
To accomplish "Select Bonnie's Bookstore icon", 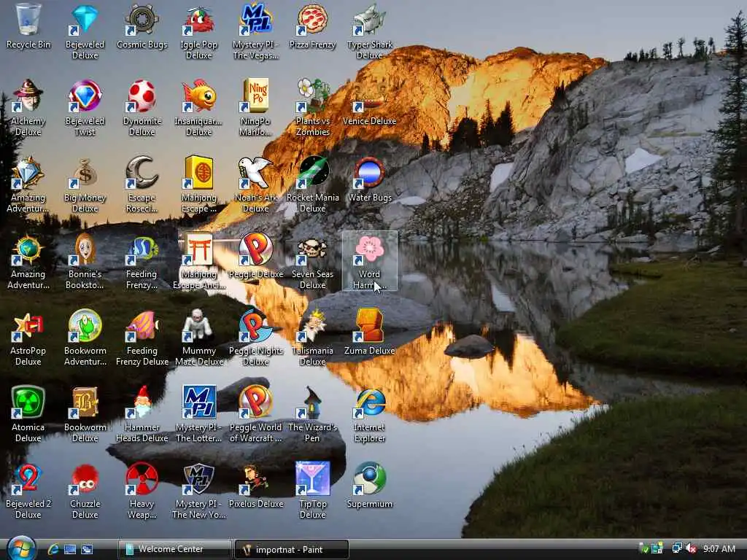I will pyautogui.click(x=85, y=261).
